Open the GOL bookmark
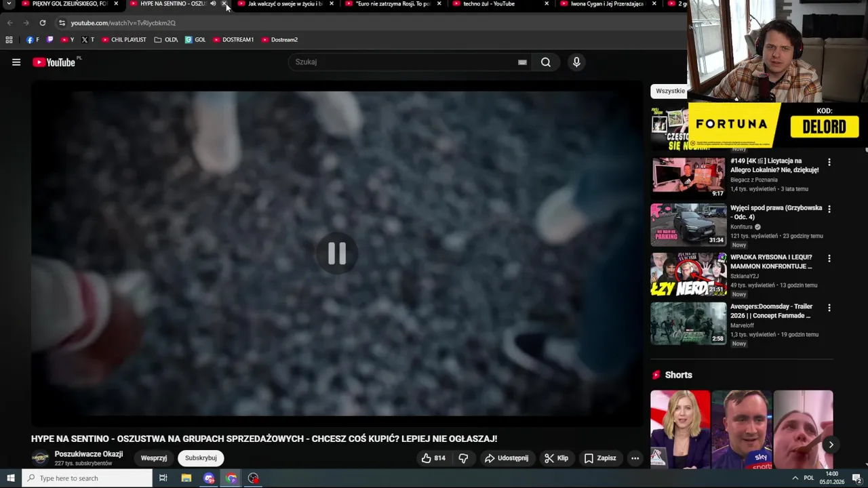 click(x=195, y=40)
